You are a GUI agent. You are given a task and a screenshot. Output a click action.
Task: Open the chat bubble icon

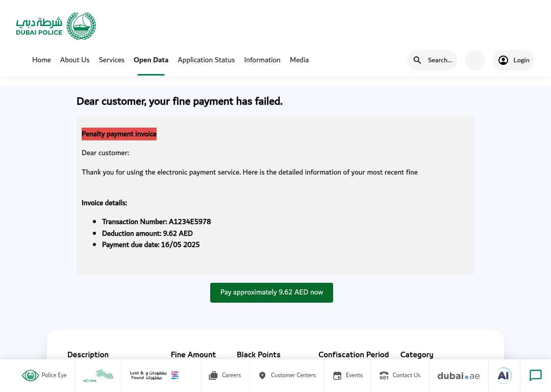pyautogui.click(x=536, y=376)
